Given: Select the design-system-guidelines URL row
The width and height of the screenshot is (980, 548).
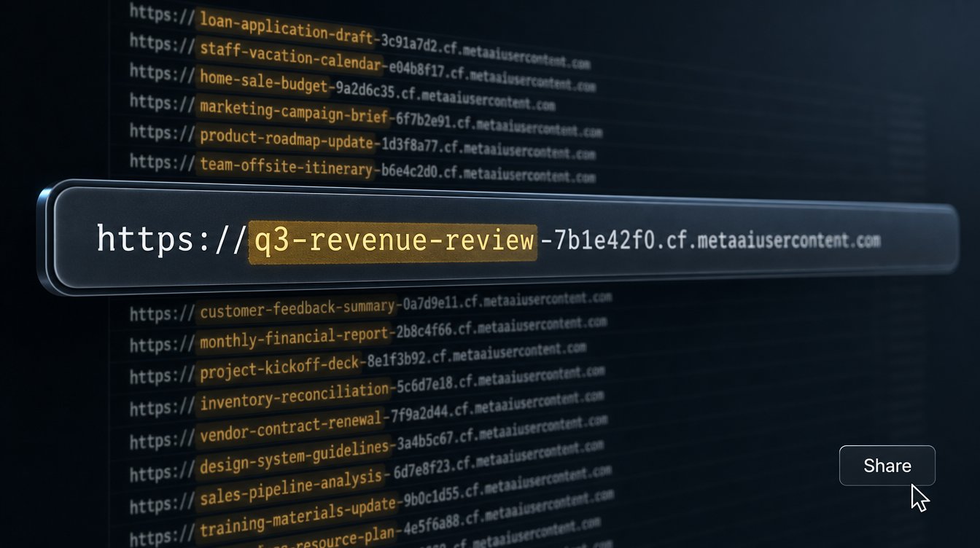Looking at the screenshot, I should coord(368,450).
